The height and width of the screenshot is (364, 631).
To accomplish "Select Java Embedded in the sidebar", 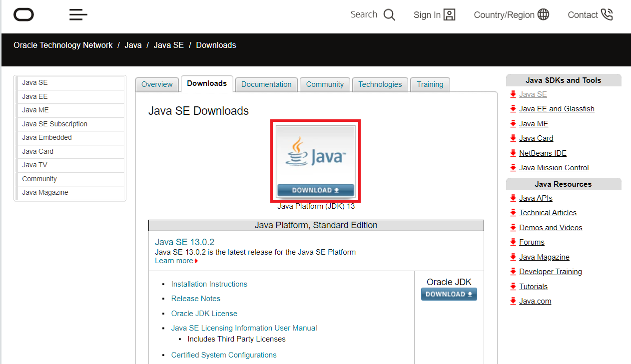I will tap(46, 137).
